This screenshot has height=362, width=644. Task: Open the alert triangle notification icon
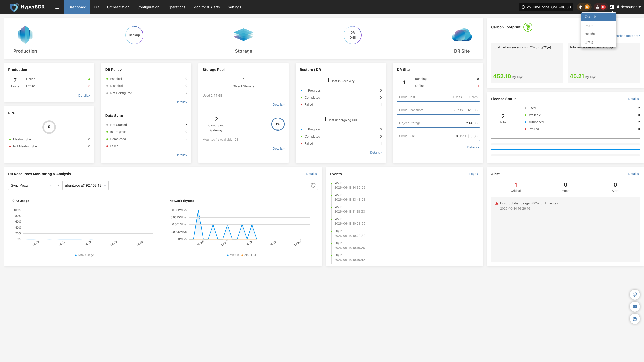click(x=598, y=7)
